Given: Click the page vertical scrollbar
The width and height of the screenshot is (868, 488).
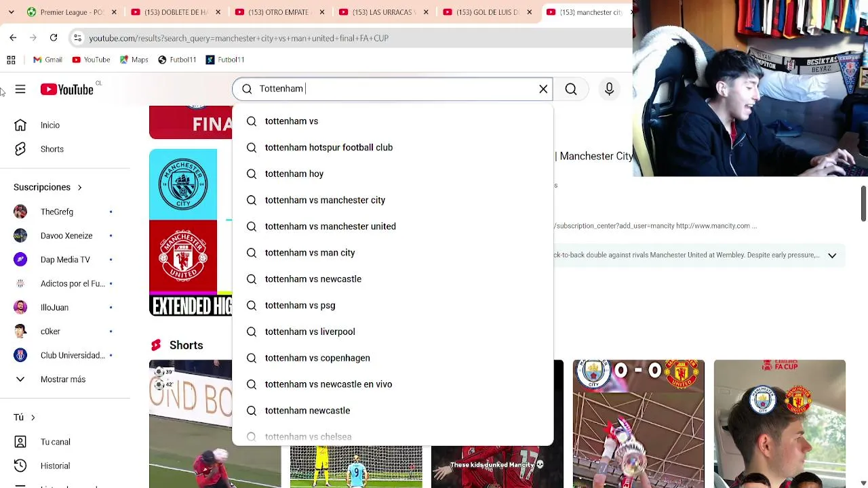Looking at the screenshot, I should [863, 203].
